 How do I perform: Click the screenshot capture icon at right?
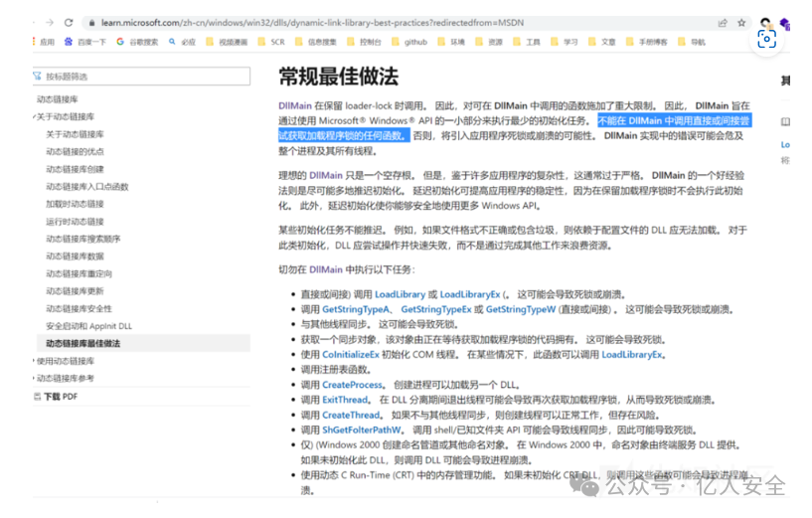[766, 39]
